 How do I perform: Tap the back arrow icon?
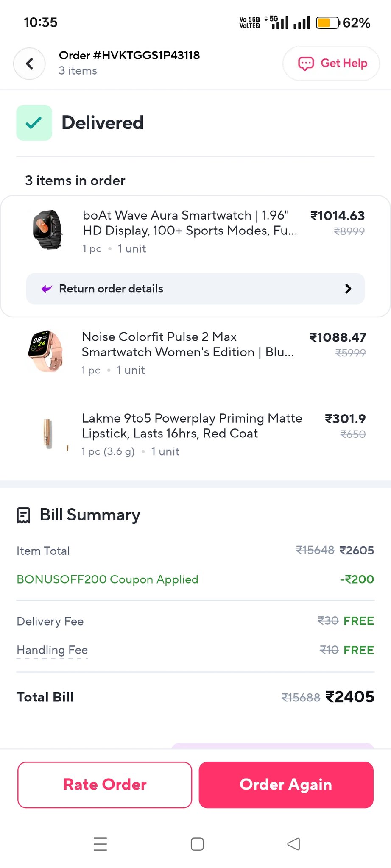[29, 64]
